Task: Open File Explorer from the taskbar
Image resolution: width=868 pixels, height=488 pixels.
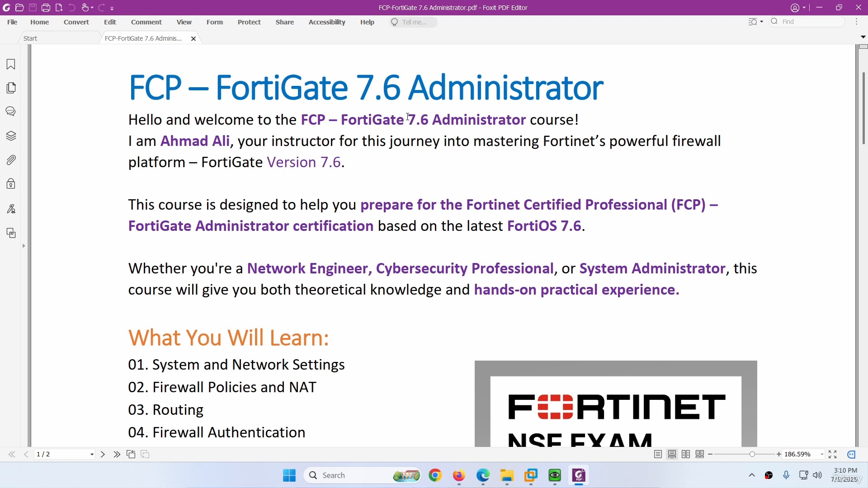Action: 507,475
